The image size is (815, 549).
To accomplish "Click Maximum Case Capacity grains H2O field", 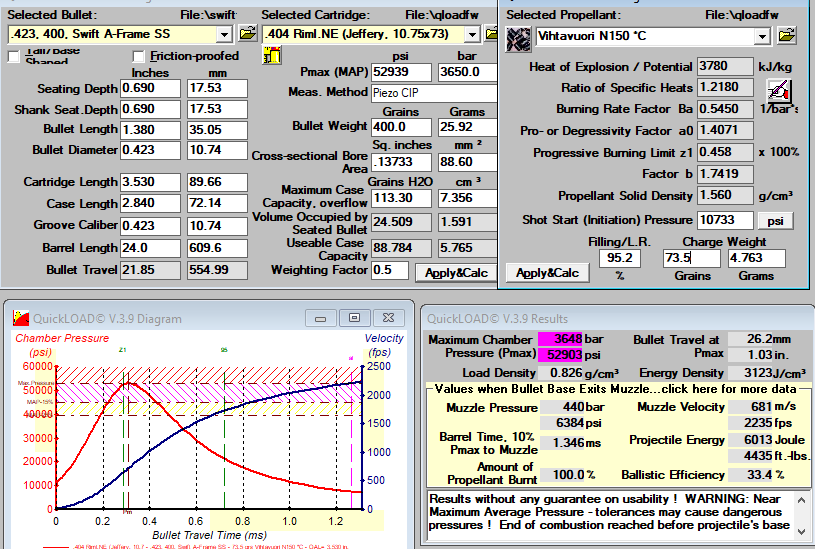I will tap(401, 198).
